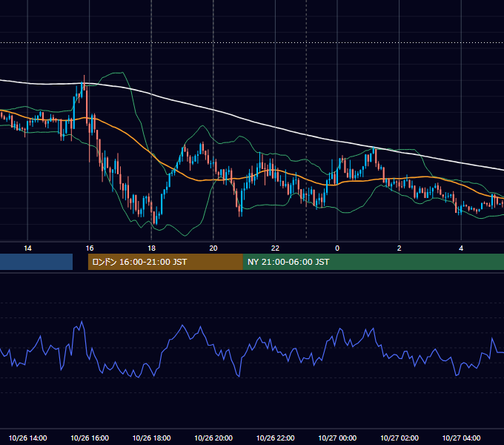Click hour label 0 on price chart axis

pos(337,248)
